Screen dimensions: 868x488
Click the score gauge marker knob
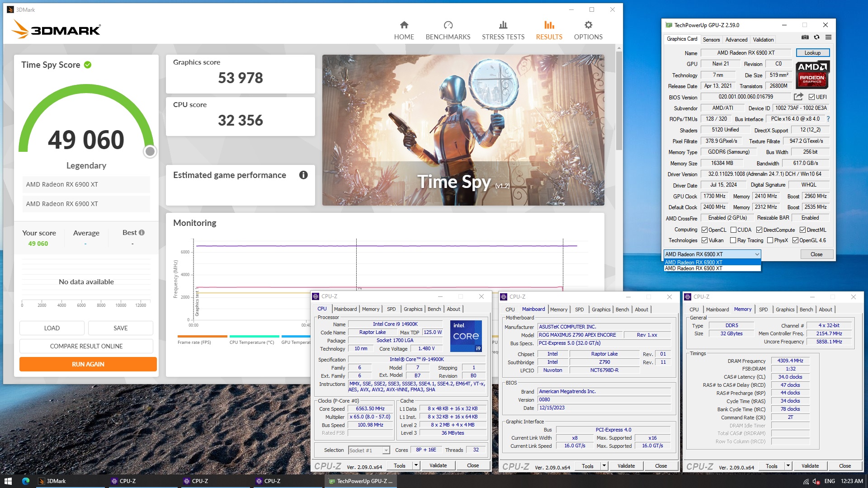(150, 151)
